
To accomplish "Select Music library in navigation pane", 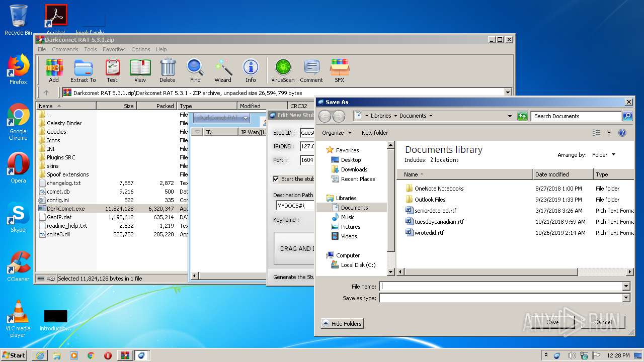I will [348, 217].
